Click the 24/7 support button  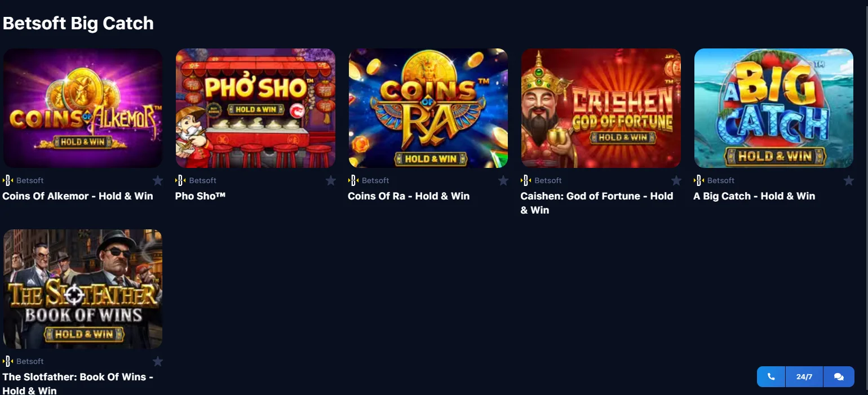click(804, 377)
